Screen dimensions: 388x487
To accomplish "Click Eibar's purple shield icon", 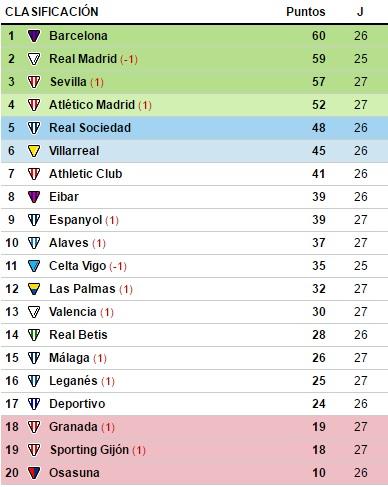I will click(x=34, y=197).
